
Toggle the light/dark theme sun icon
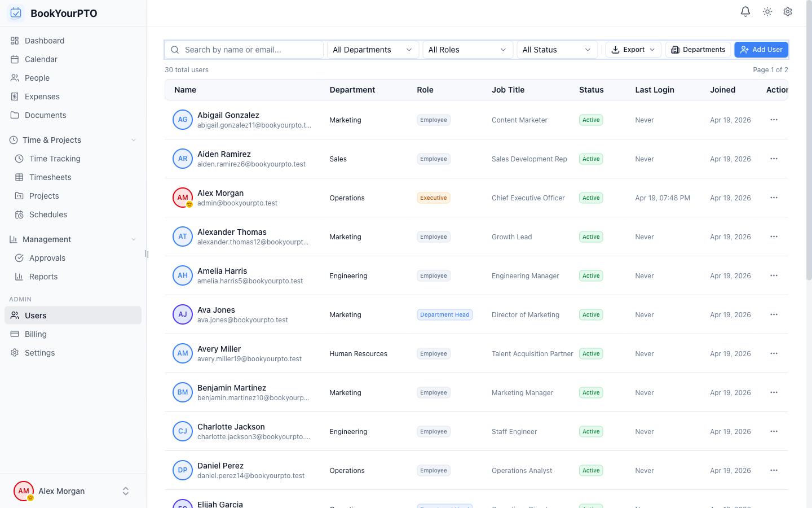[767, 11]
